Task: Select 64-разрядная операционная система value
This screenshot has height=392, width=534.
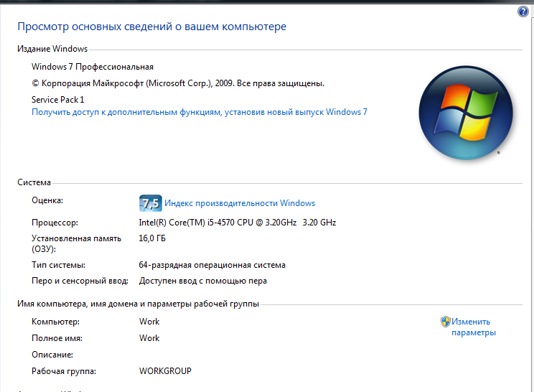Action: (x=212, y=265)
